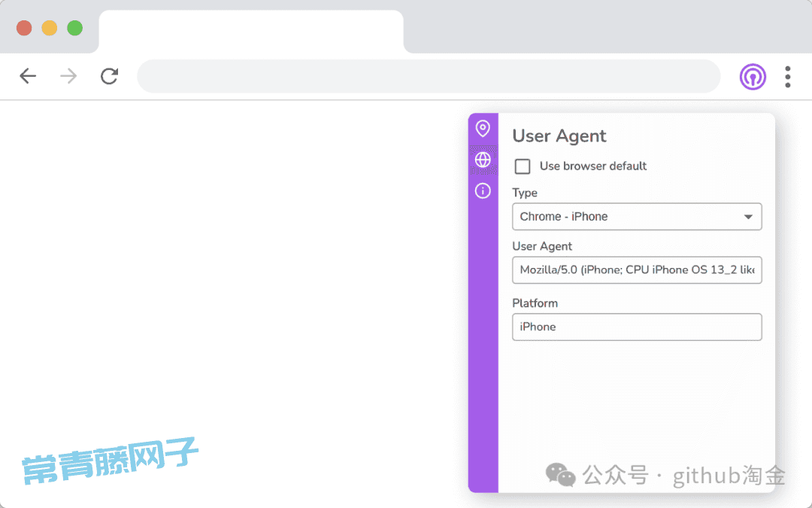Click the red close window button
This screenshot has width=812, height=508.
point(24,28)
